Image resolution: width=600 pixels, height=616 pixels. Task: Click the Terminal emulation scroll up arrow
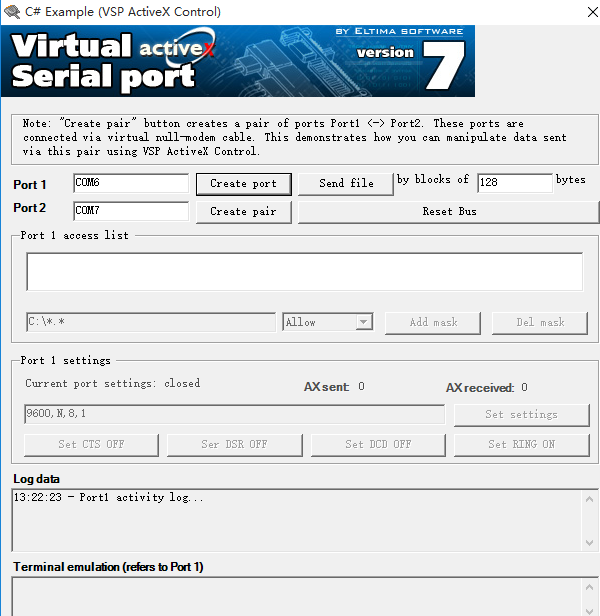[589, 587]
